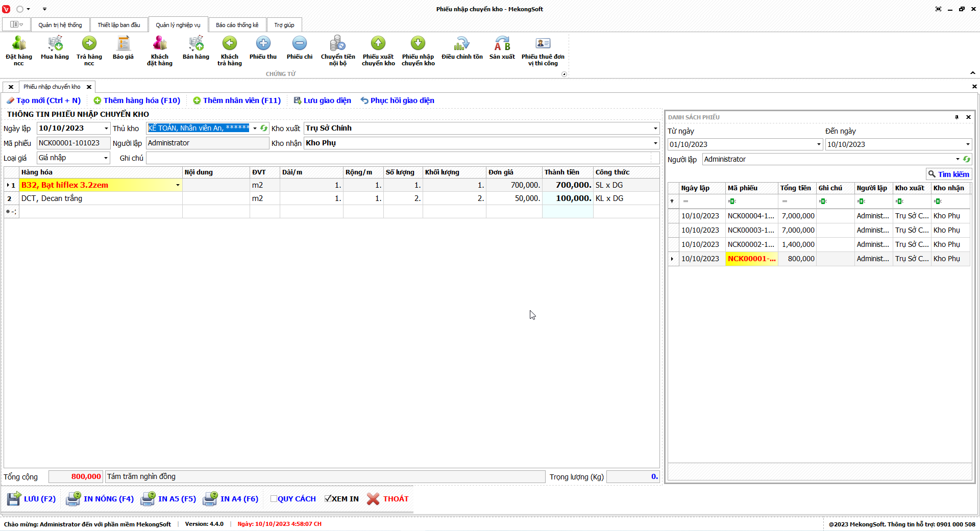Viewport: 980px width, 531px height.
Task: Pin the Danh sách phiếu panel
Action: click(x=957, y=117)
